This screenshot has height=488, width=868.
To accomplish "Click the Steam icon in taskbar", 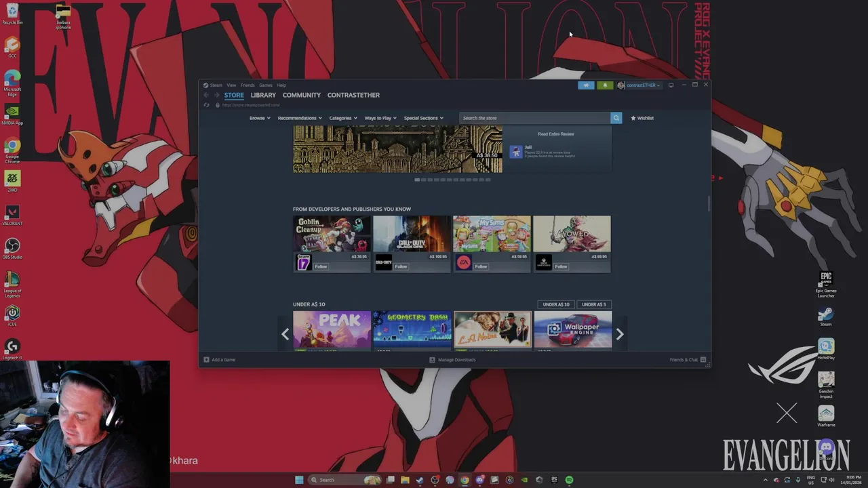I will [420, 480].
